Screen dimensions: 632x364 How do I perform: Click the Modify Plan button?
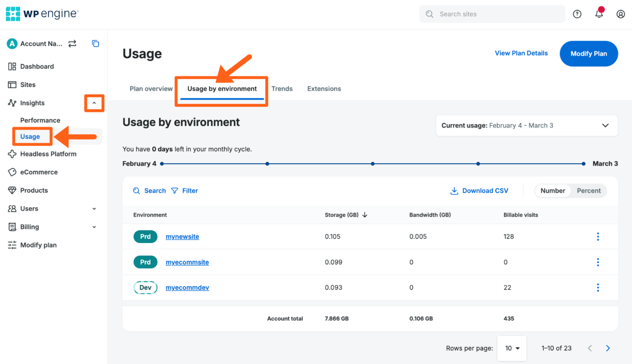click(x=588, y=53)
